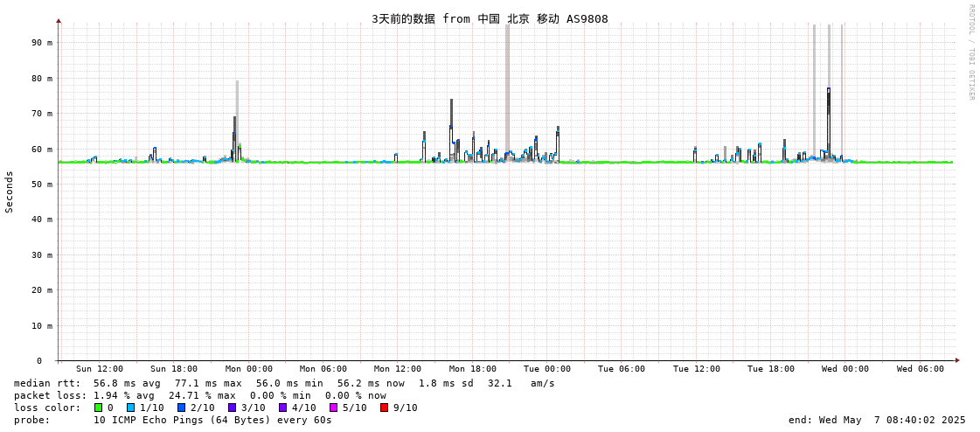This screenshot has height=432, width=980.
Task: Click the 'Wed 00:00' time label
Action: [x=845, y=369]
